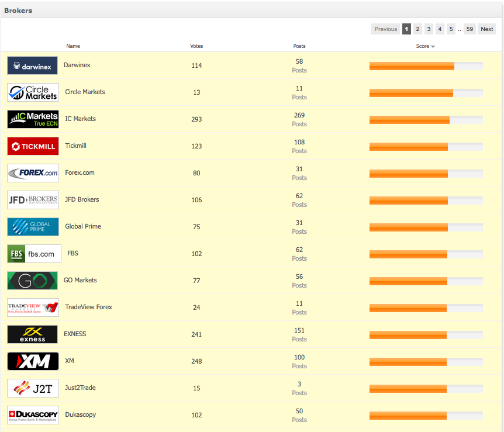View the 269 Posts for IC Markets
Screen dimensions: 504x432
click(x=299, y=119)
